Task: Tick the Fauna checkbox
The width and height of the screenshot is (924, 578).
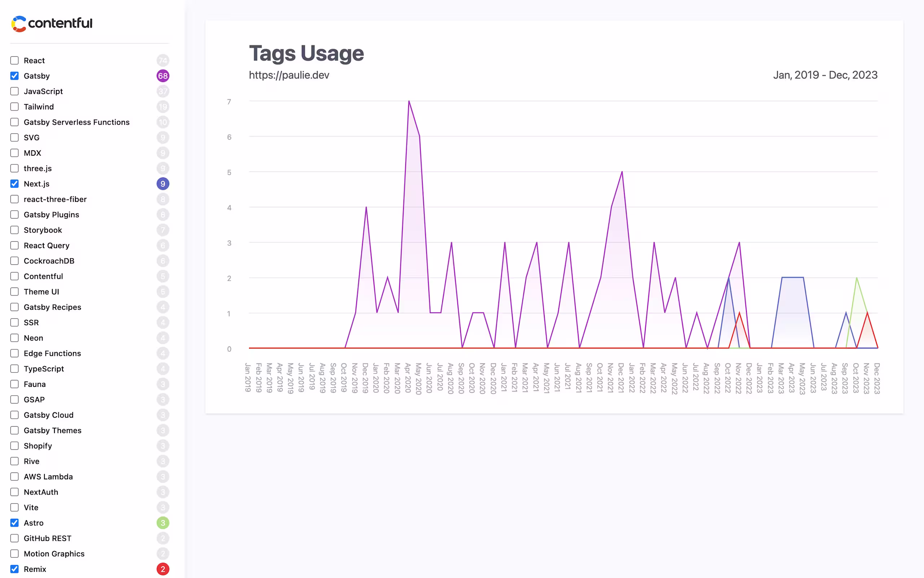Action: (14, 384)
